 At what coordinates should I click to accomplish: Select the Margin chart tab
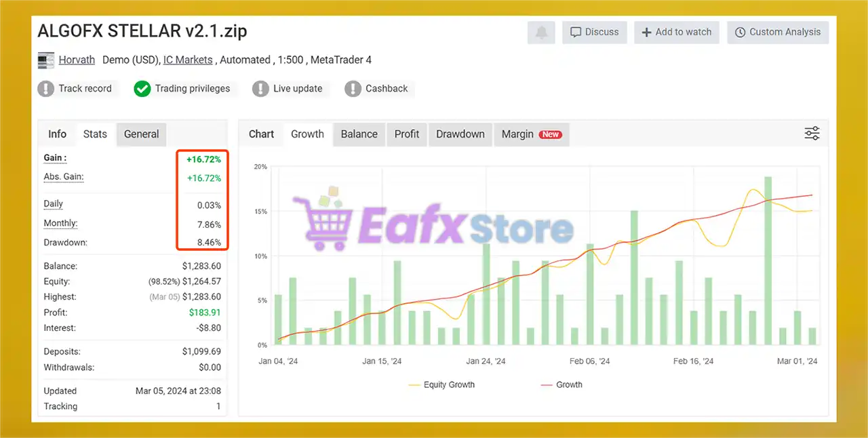click(532, 134)
